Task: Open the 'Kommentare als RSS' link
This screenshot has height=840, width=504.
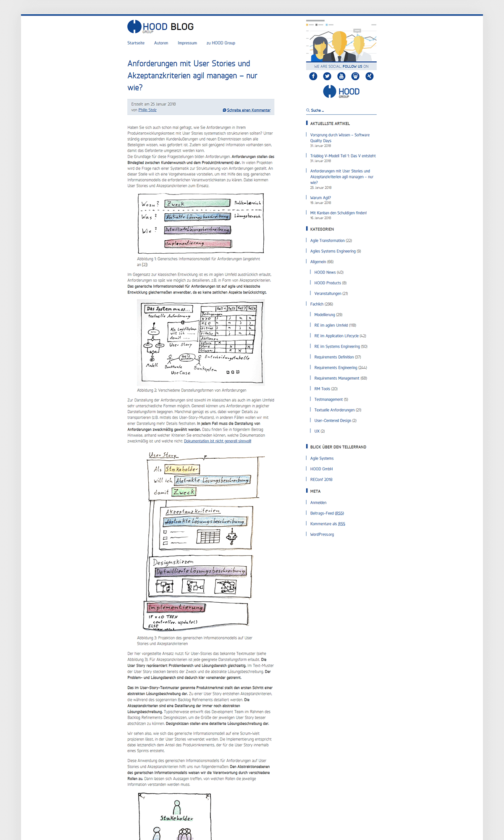Action: coord(328,524)
